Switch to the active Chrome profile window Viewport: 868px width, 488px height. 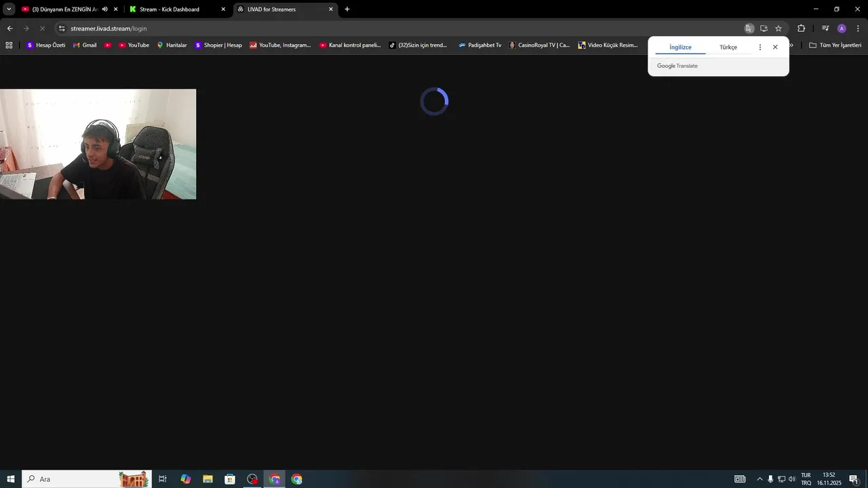point(275,479)
